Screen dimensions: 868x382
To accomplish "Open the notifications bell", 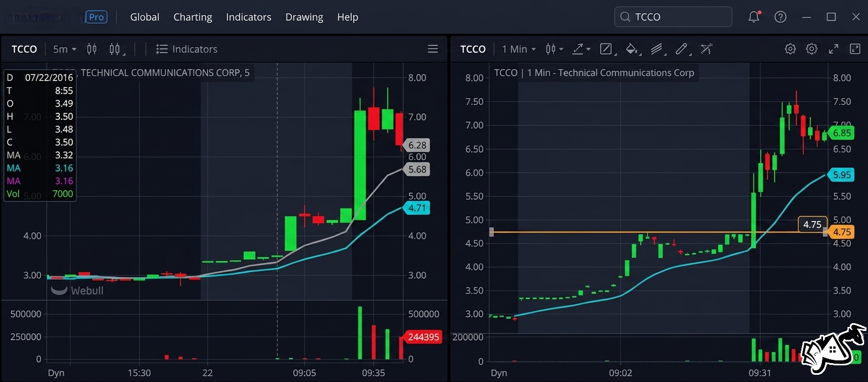I will [x=754, y=17].
